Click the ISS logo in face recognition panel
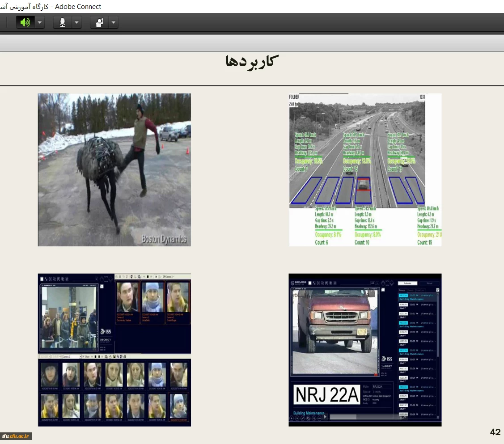The image size is (504, 444). tap(106, 332)
